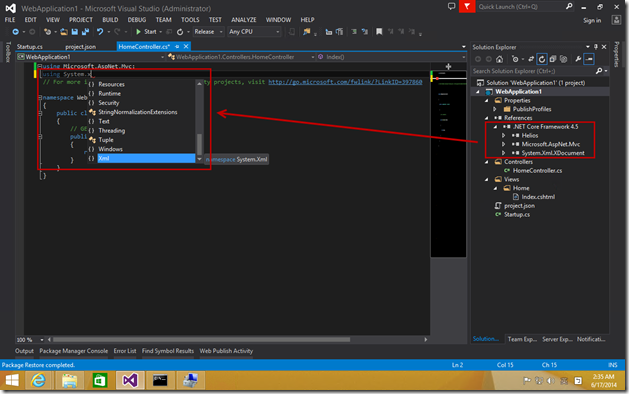Open the Package Manager Console tab
Viewport: 629px width, 394px height.
73,351
